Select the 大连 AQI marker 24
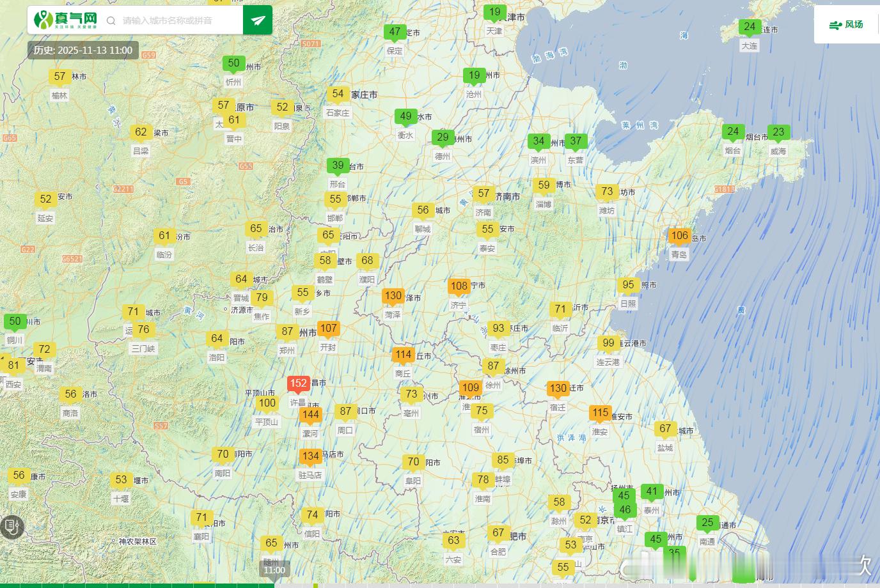The image size is (880, 588). (x=750, y=26)
